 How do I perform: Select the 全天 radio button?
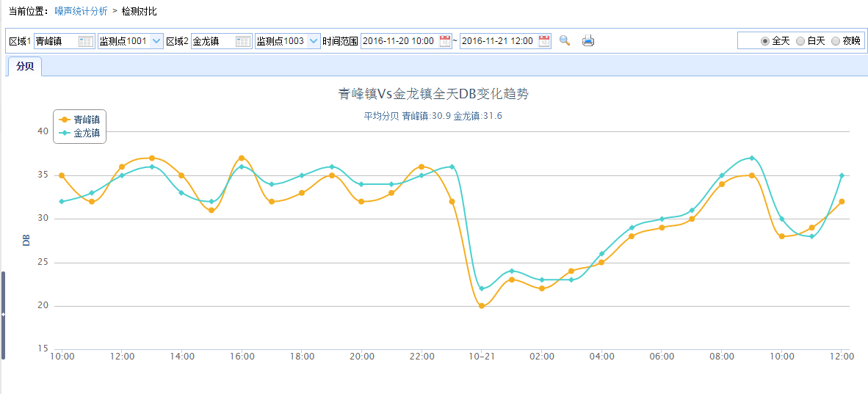click(765, 41)
